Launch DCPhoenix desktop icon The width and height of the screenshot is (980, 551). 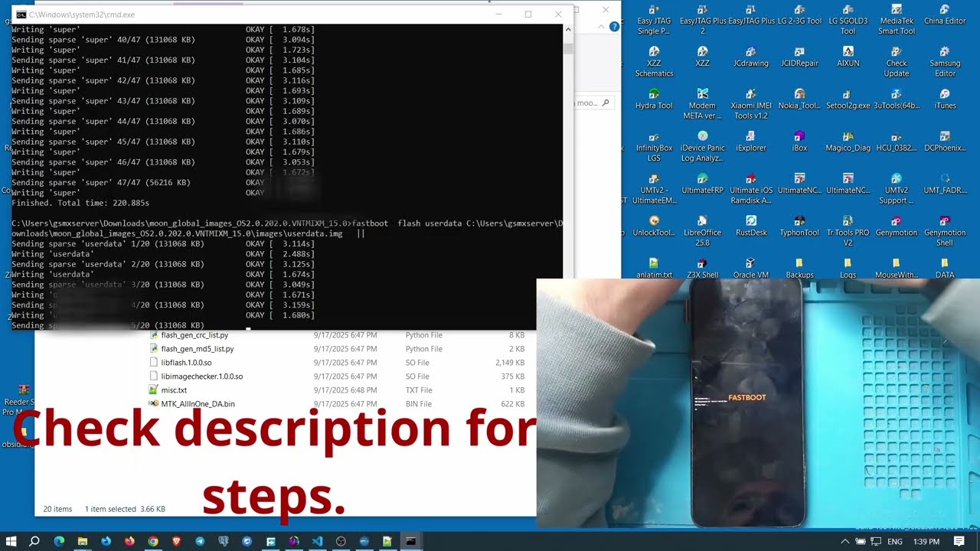pos(945,142)
